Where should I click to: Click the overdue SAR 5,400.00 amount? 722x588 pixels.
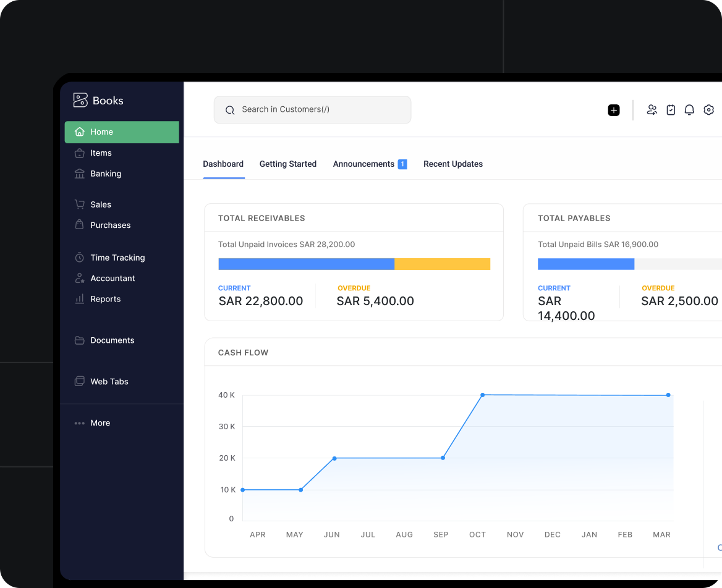pos(375,301)
